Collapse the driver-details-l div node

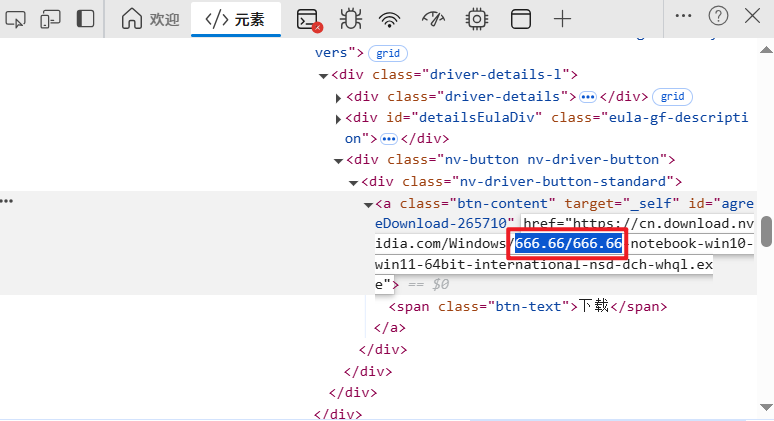(x=324, y=76)
